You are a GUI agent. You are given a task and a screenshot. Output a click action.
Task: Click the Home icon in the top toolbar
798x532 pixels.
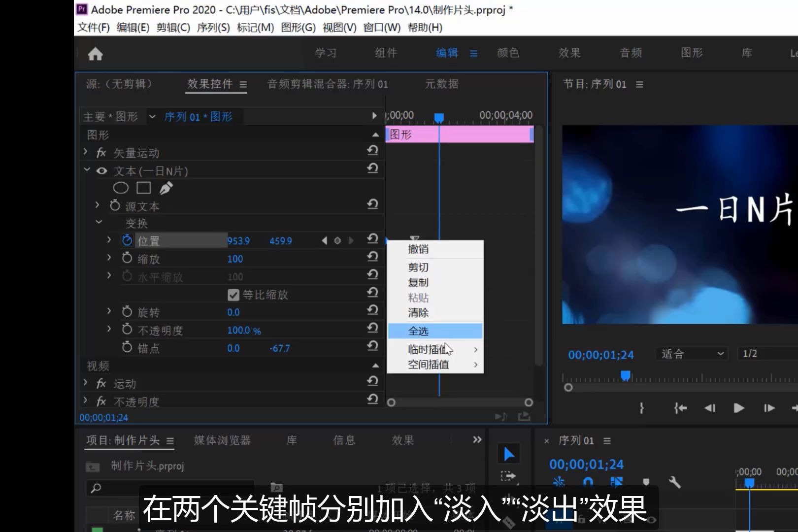(95, 53)
